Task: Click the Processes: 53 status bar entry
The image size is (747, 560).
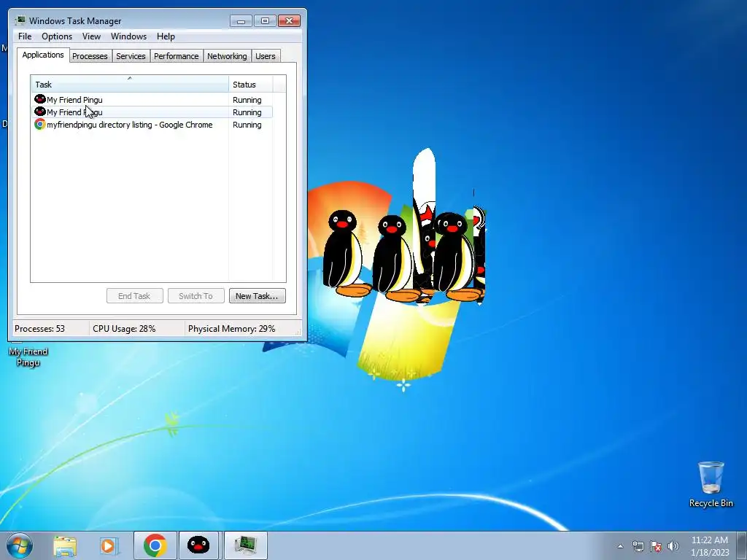Action: [39, 329]
